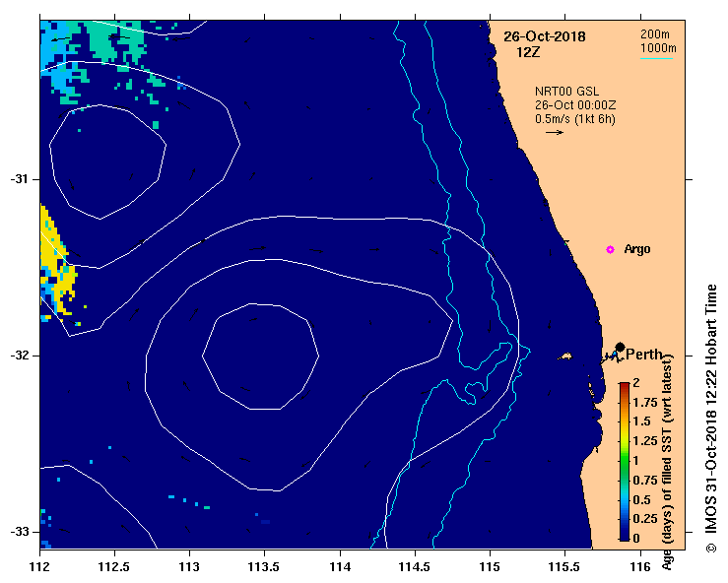728x583 pixels.
Task: Click the 'Age (days) of filled SST' caption
Action: [x=667, y=463]
